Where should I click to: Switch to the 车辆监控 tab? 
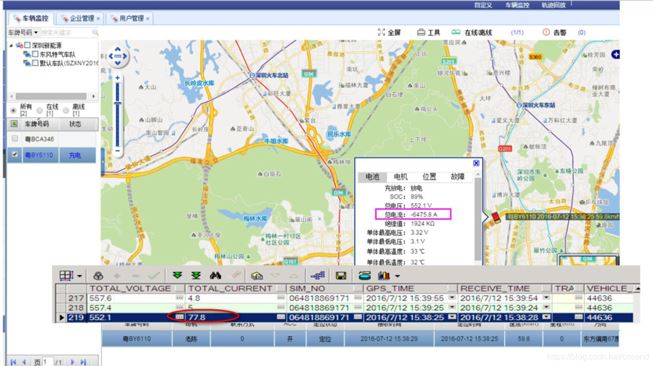click(x=31, y=18)
